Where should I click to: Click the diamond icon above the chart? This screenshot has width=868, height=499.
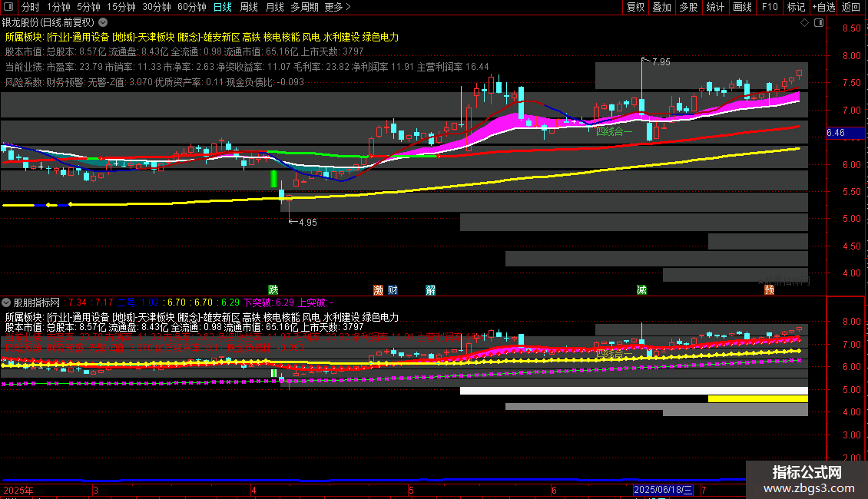pyautogui.click(x=804, y=23)
